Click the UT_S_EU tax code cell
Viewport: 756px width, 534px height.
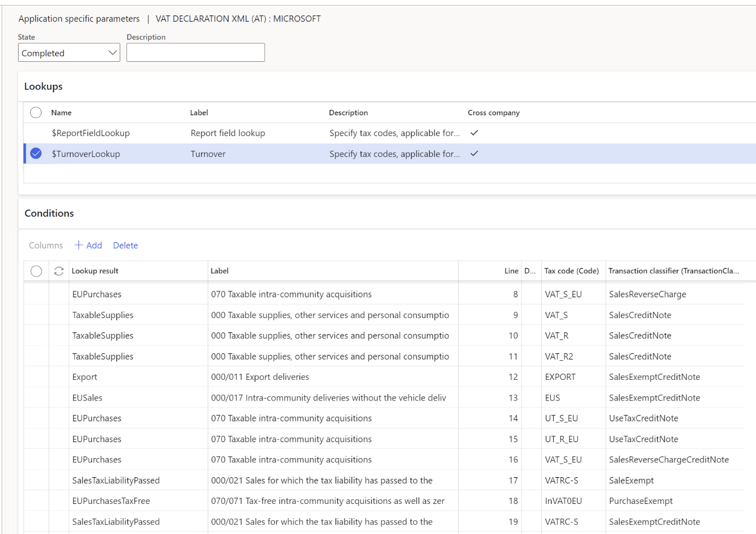(x=561, y=418)
